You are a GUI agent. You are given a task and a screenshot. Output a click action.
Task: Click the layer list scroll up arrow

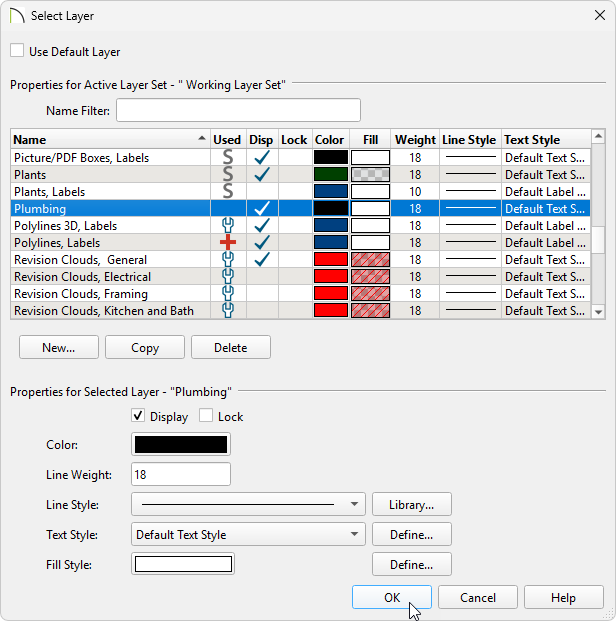pyautogui.click(x=598, y=136)
